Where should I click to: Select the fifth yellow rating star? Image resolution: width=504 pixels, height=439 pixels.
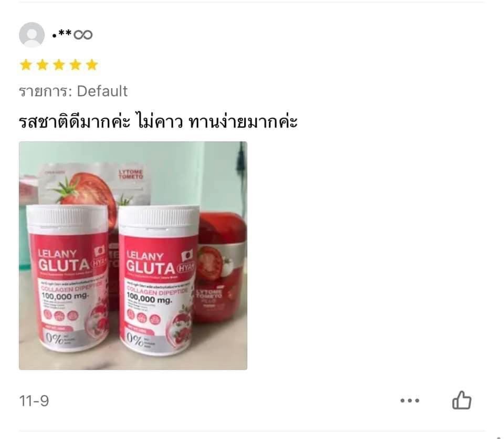coord(92,65)
